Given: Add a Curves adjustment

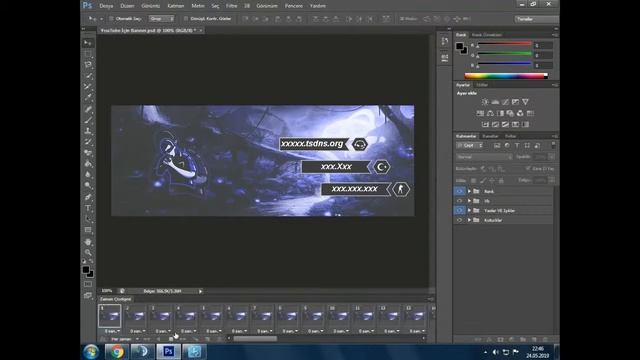Looking at the screenshot, I should pyautogui.click(x=505, y=102).
